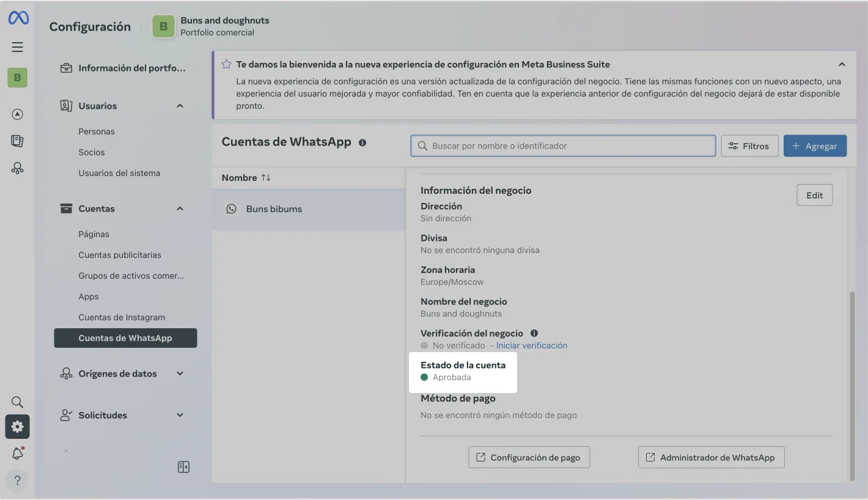
Task: Click the Iniciar verificación link
Action: (x=531, y=345)
